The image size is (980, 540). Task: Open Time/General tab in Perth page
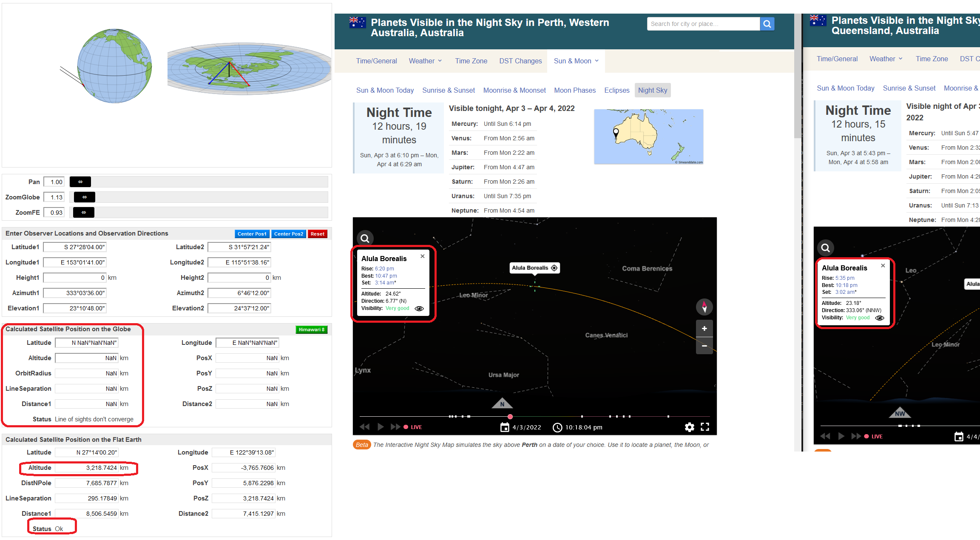[376, 61]
